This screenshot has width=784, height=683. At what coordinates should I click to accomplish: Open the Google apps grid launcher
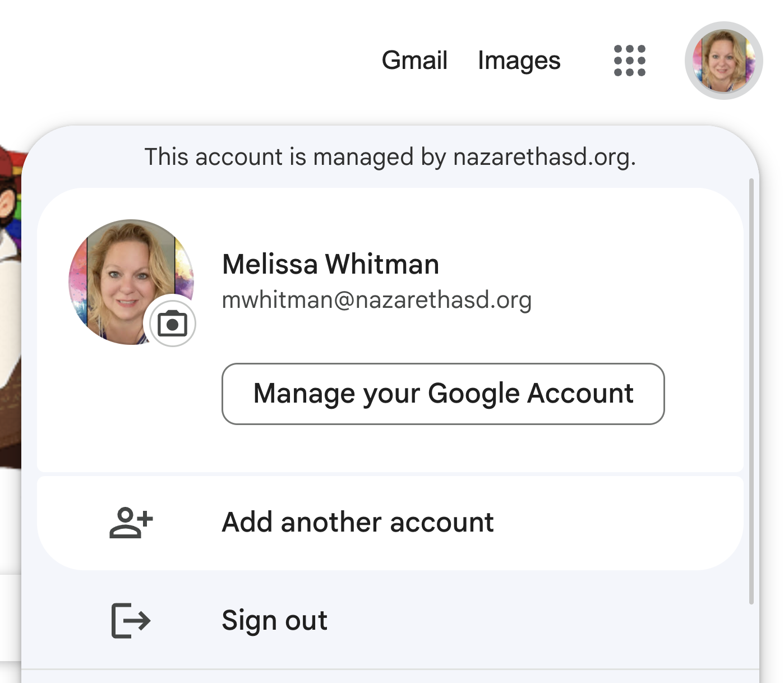click(x=630, y=61)
